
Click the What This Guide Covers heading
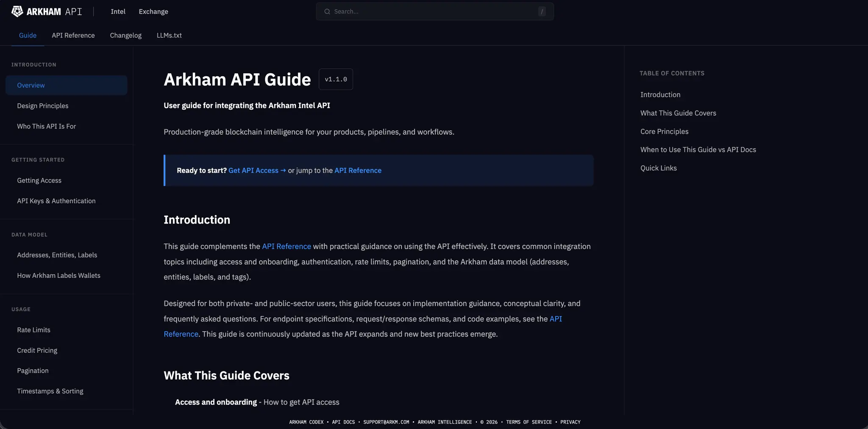(x=227, y=375)
